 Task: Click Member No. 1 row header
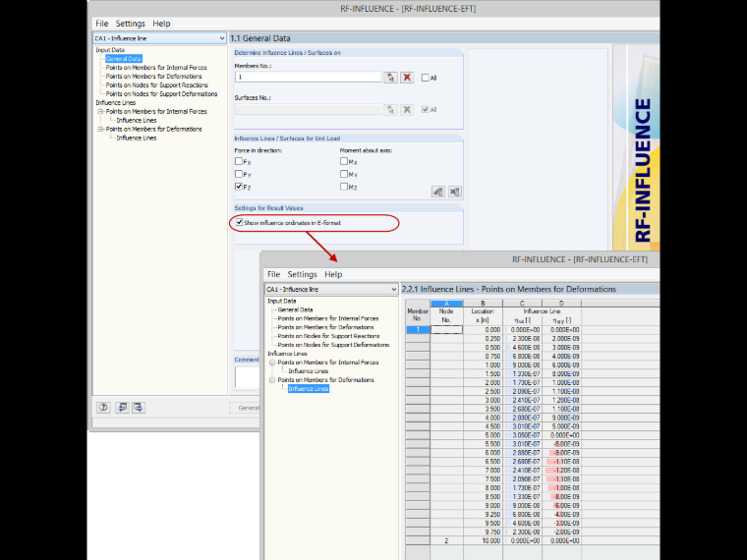(418, 329)
